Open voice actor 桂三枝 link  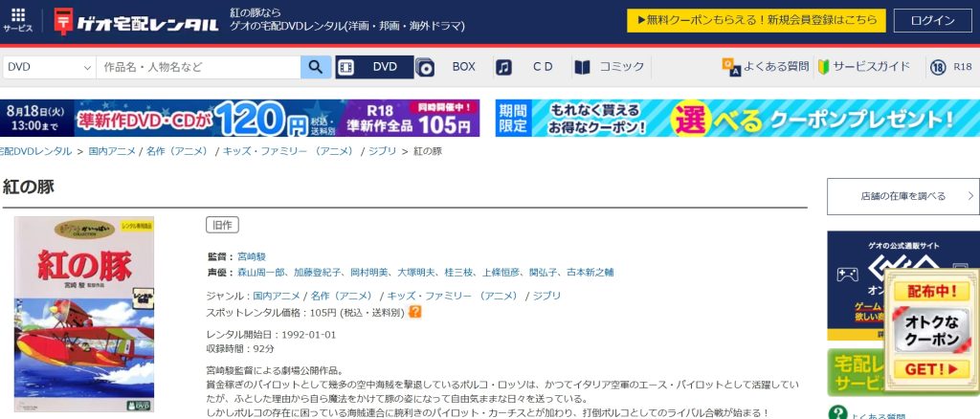tap(458, 273)
